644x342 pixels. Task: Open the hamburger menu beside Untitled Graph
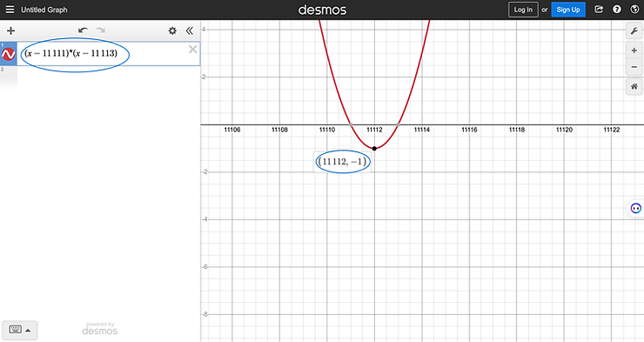click(x=10, y=10)
